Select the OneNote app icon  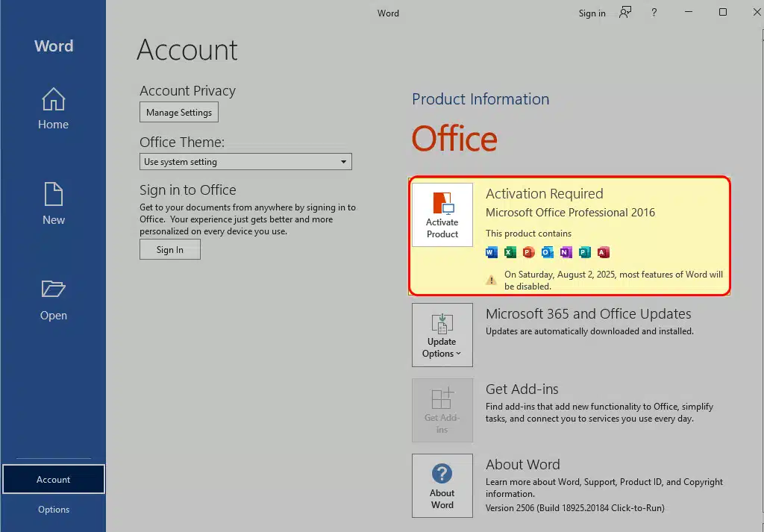(x=566, y=252)
